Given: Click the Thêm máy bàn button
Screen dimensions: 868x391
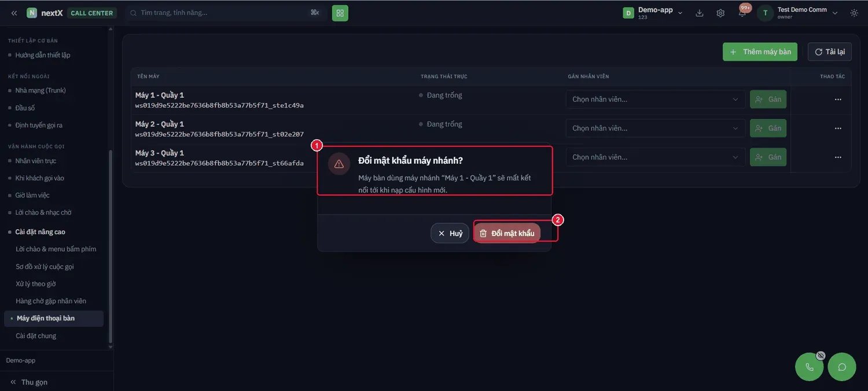Looking at the screenshot, I should pos(760,52).
